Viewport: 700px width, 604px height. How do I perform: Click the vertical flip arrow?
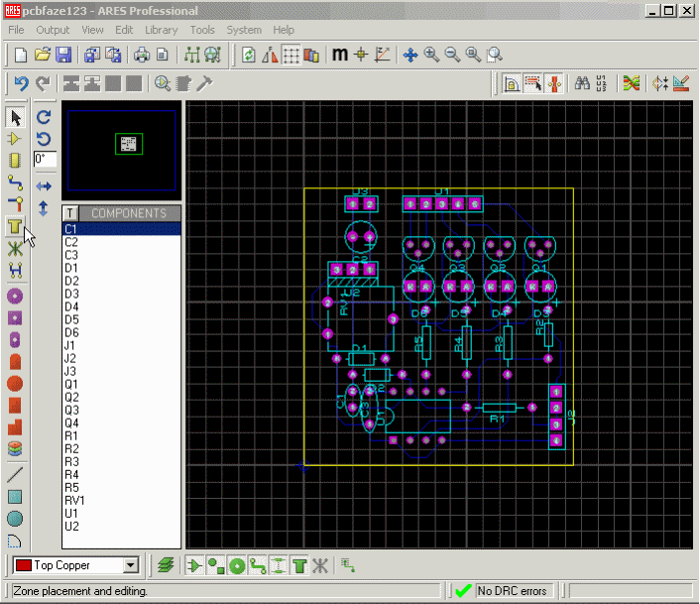(44, 208)
